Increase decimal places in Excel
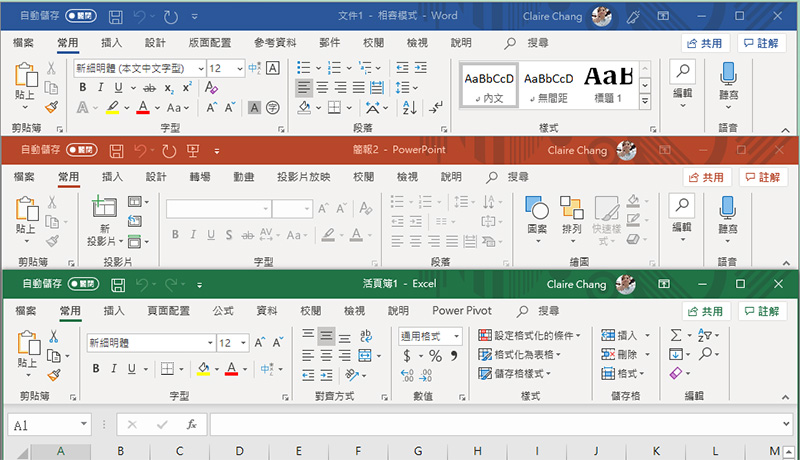The image size is (800, 460). pos(407,375)
